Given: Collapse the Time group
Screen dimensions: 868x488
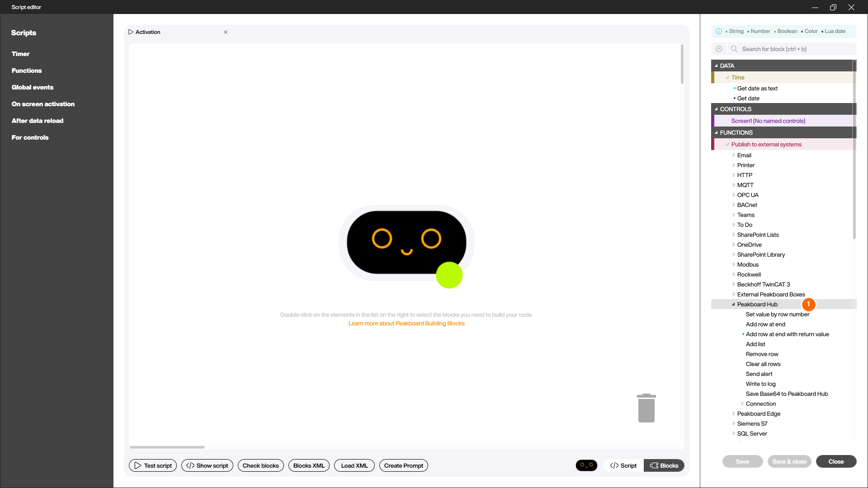Looking at the screenshot, I should pos(727,77).
